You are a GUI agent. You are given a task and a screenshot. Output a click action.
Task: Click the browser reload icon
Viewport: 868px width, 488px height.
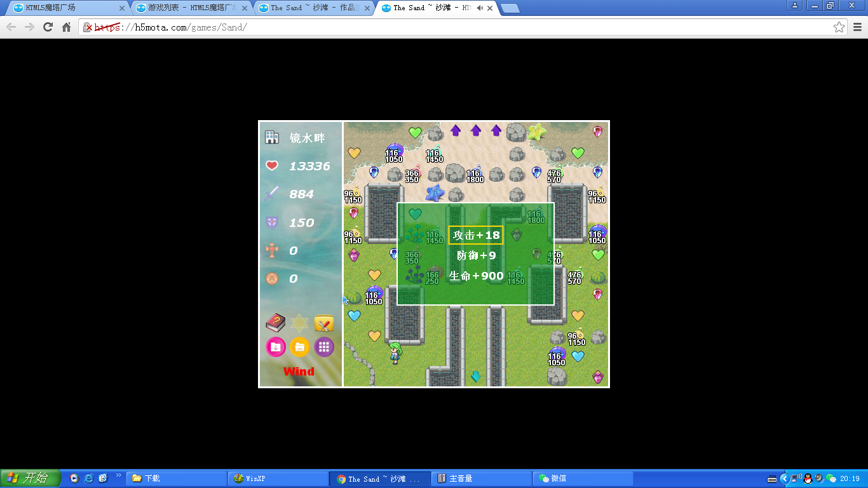[48, 27]
